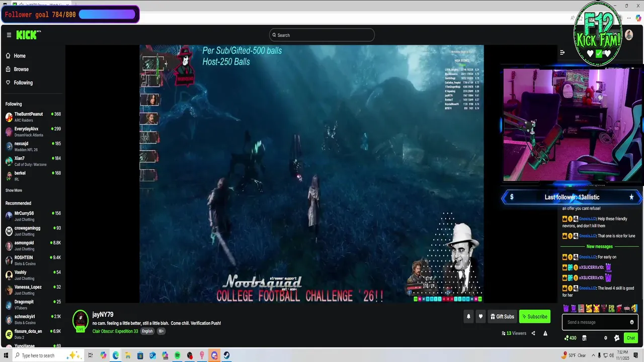
Task: Open MrCurryS6 recommended channel
Action: pos(33,216)
